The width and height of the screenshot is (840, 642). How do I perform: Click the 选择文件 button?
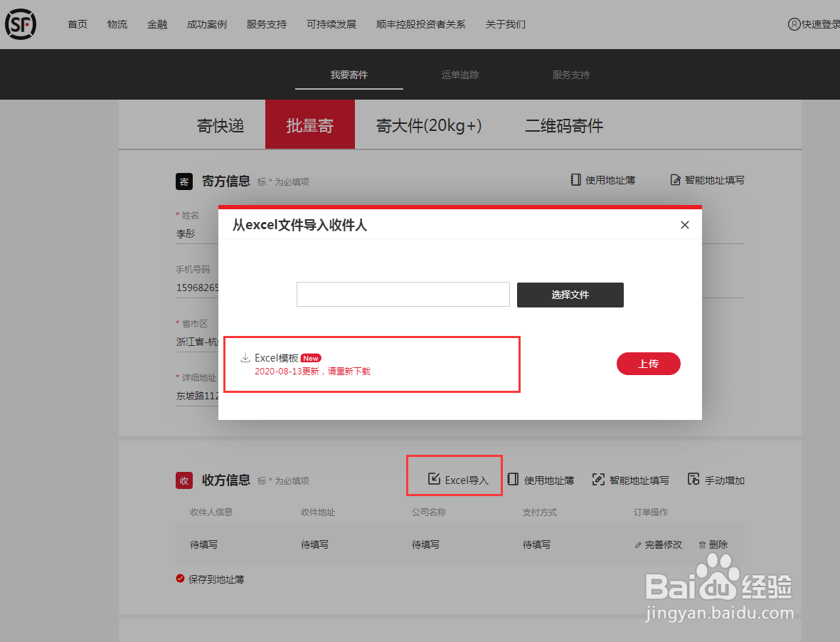coord(570,294)
